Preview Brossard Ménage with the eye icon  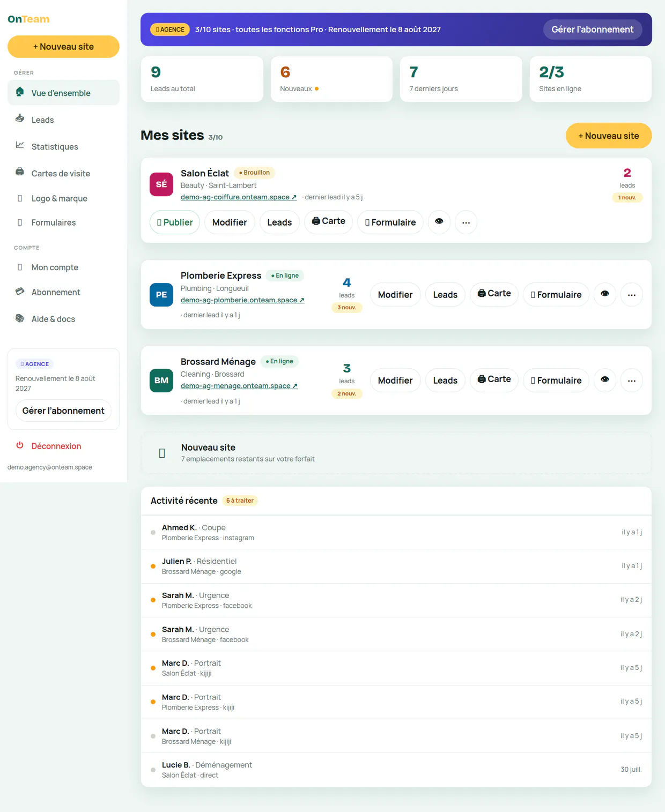(605, 380)
